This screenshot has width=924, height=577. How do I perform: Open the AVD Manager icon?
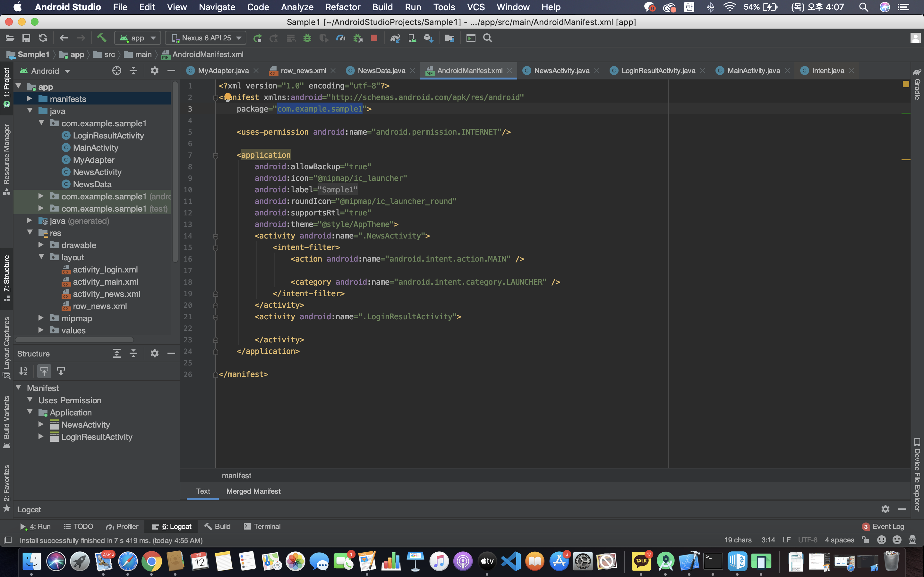412,38
